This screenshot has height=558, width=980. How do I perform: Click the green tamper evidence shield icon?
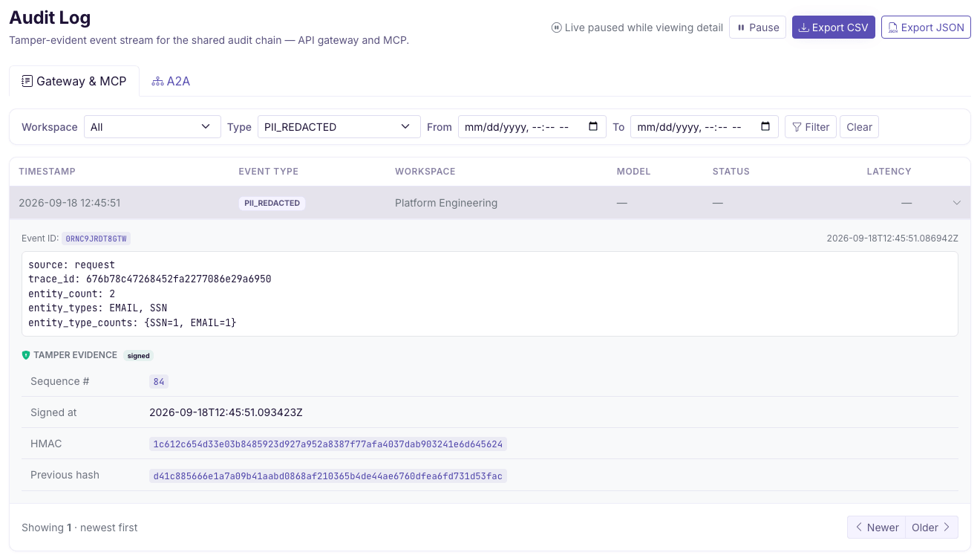coord(26,355)
